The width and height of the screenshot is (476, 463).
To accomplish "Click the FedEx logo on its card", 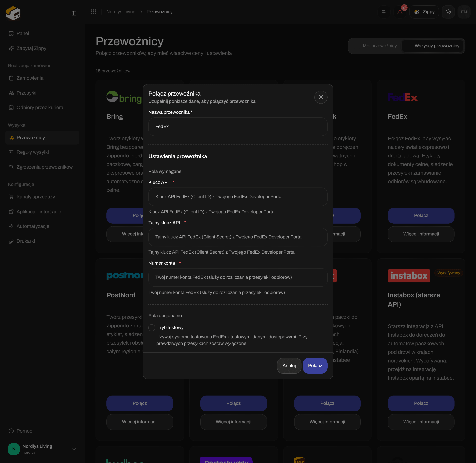I will [x=403, y=97].
